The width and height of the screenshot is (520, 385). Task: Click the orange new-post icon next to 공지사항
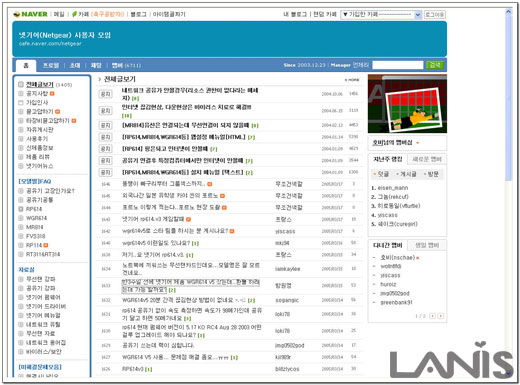[52, 94]
